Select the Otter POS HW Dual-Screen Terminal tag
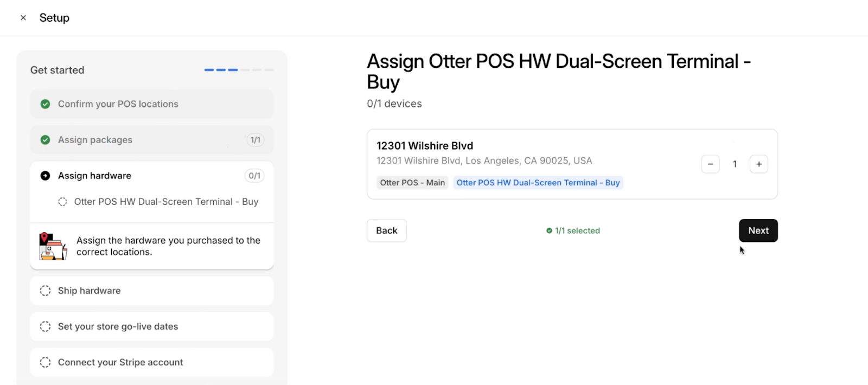This screenshot has height=385, width=868. click(x=538, y=183)
